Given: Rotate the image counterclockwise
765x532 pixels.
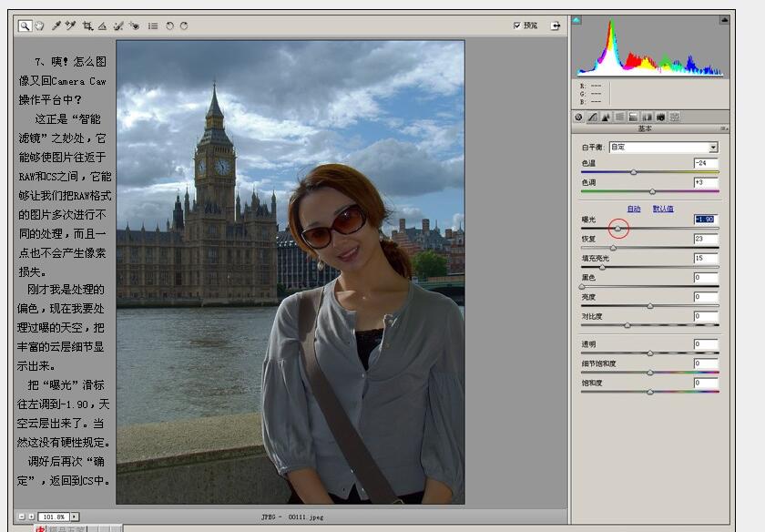Looking at the screenshot, I should click(x=169, y=26).
